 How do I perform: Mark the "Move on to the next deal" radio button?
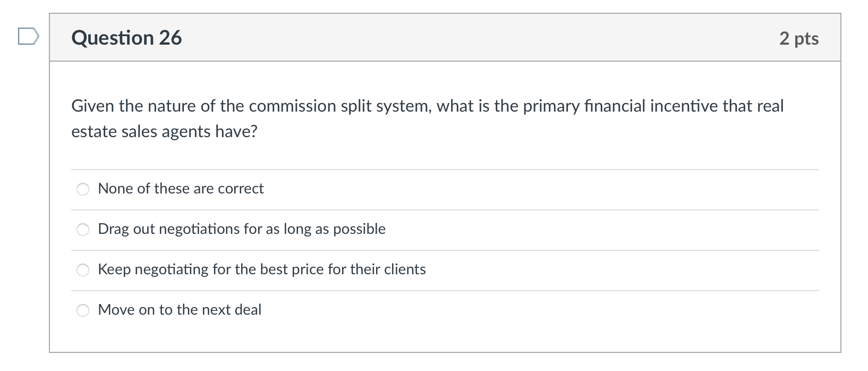point(83,310)
